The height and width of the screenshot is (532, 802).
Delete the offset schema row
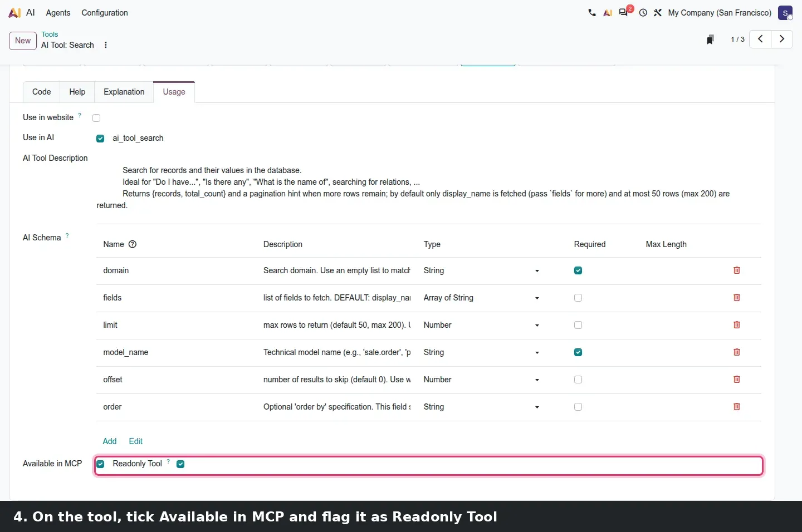pyautogui.click(x=737, y=380)
